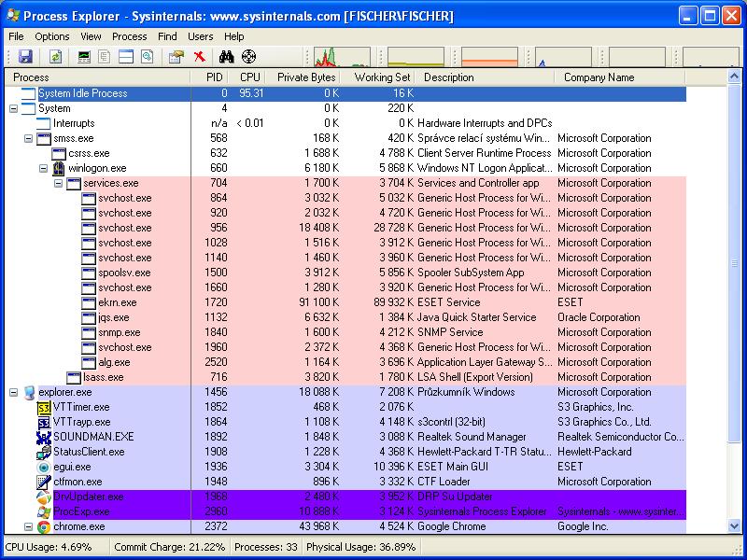Click the Save toolbar icon
The height and width of the screenshot is (560, 747).
coord(25,57)
